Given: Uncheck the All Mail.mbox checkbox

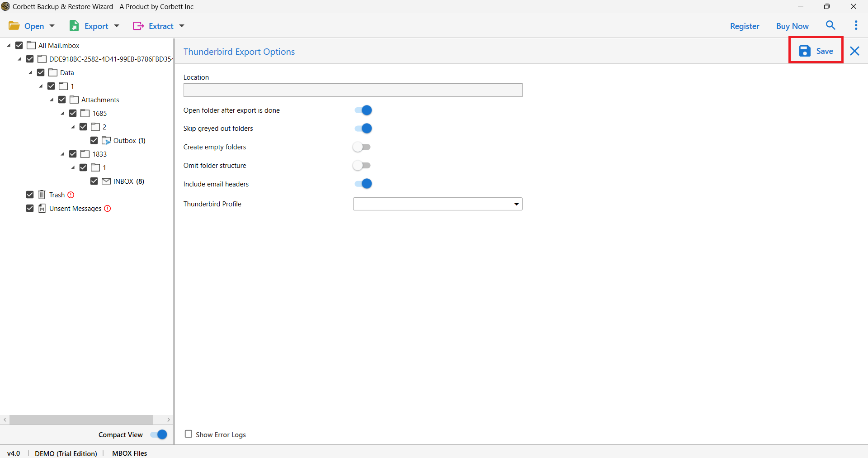Looking at the screenshot, I should pyautogui.click(x=19, y=45).
